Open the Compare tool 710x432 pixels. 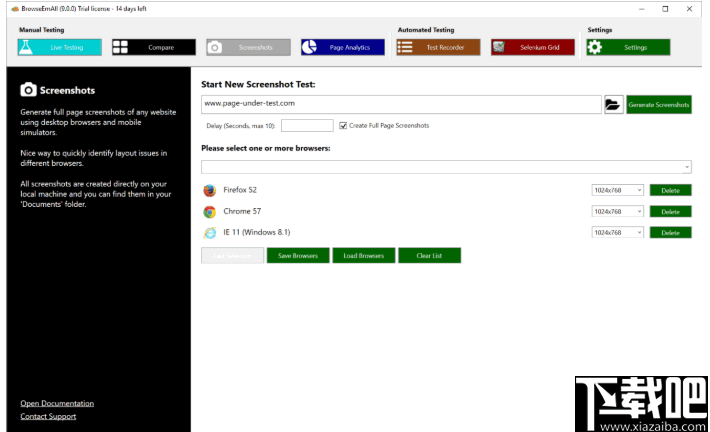(154, 47)
